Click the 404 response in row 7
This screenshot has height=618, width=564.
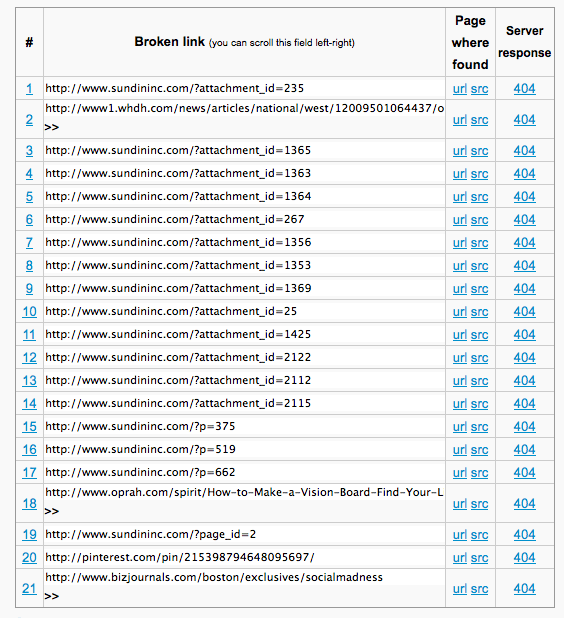pos(524,242)
